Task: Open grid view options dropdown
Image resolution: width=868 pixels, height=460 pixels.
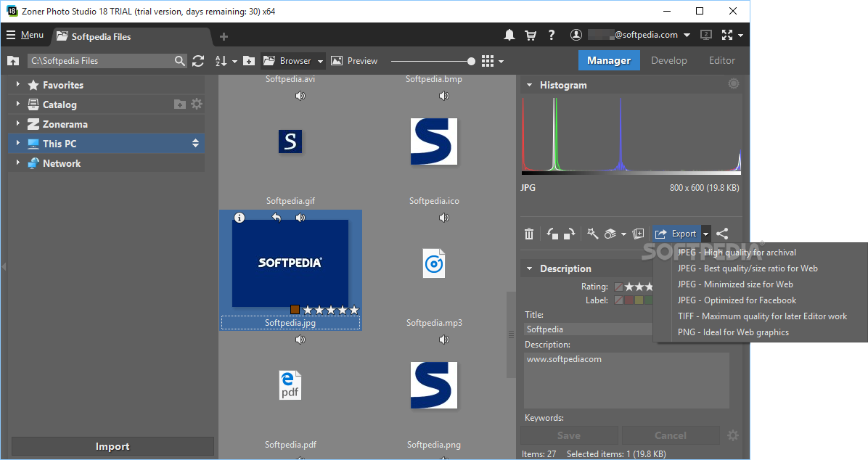Action: [501, 62]
